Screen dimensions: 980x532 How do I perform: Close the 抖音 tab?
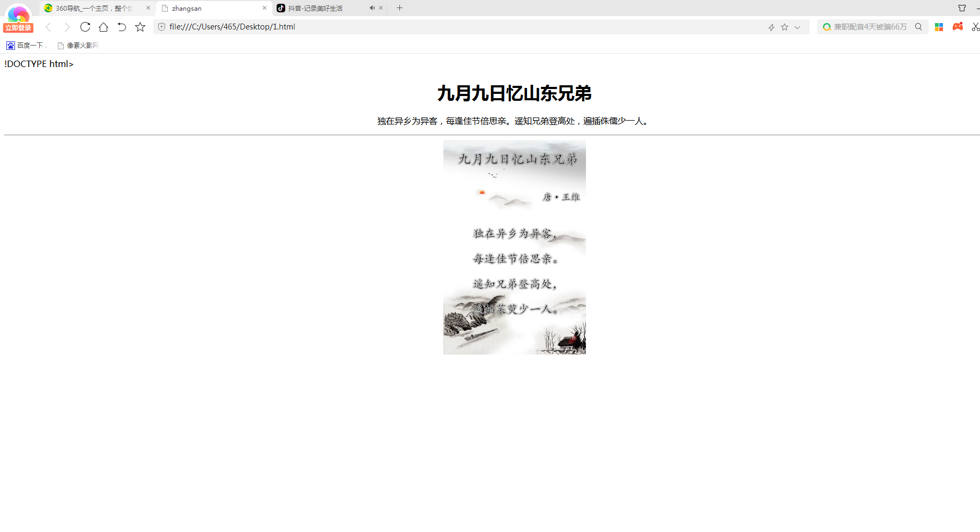[381, 8]
